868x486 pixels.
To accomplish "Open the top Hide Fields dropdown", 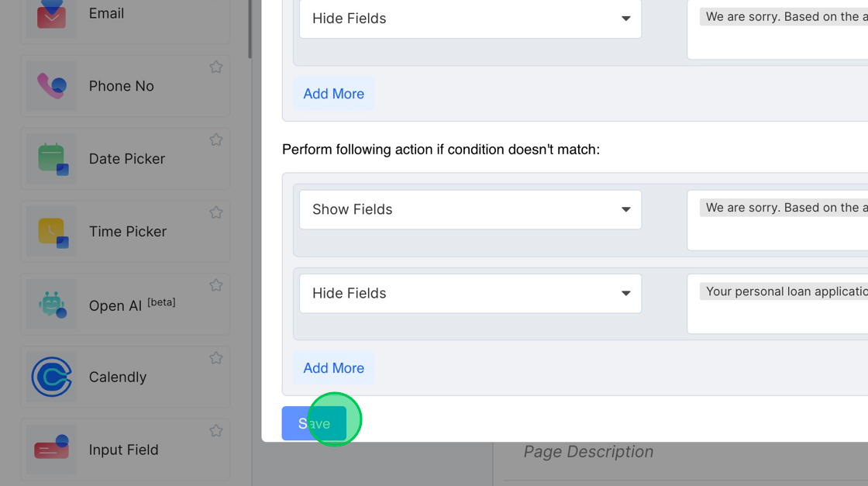I will point(470,19).
